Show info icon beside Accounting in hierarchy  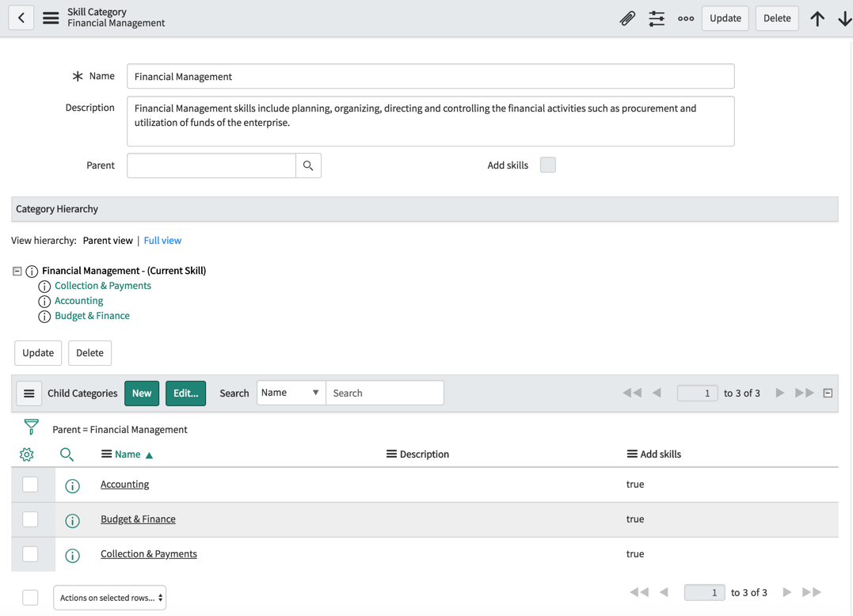(x=44, y=301)
